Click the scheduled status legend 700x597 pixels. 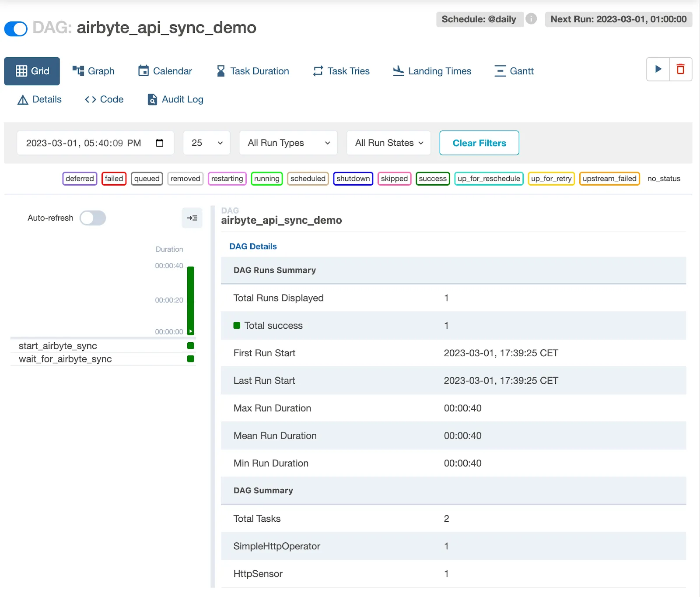click(308, 179)
